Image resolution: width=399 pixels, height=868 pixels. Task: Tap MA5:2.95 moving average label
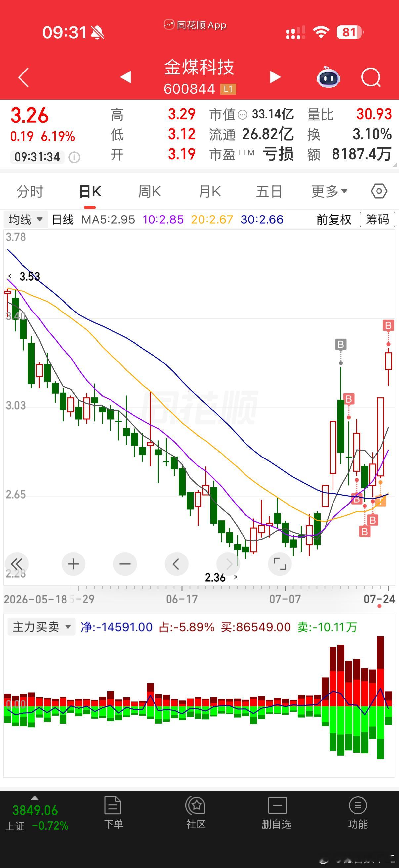[108, 220]
